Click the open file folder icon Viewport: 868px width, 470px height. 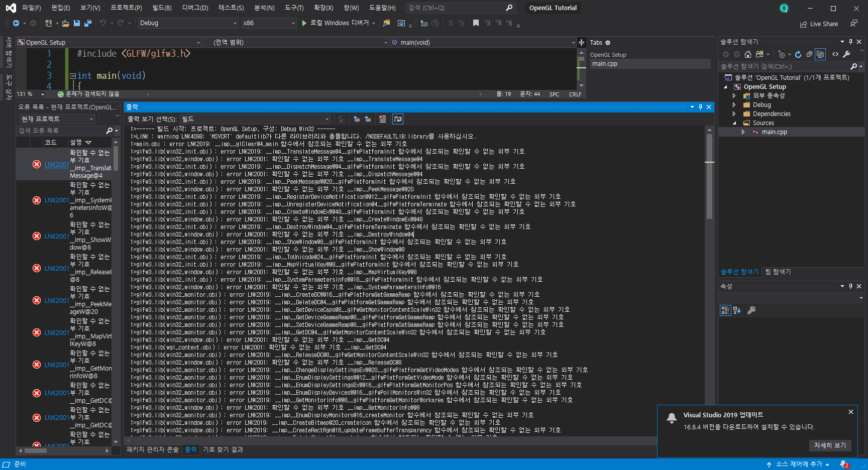pyautogui.click(x=65, y=23)
